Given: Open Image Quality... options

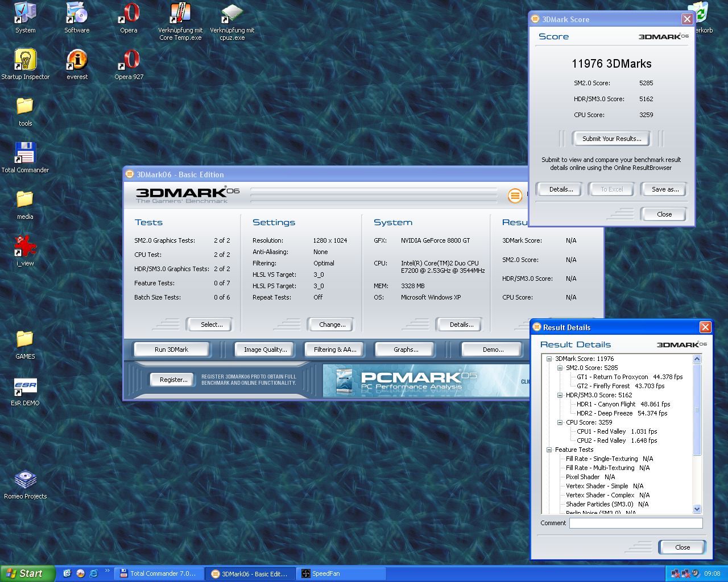Looking at the screenshot, I should [x=265, y=350].
